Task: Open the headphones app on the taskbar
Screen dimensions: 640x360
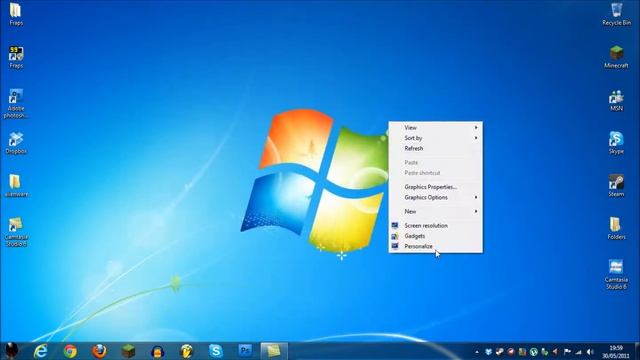Action: [158, 351]
